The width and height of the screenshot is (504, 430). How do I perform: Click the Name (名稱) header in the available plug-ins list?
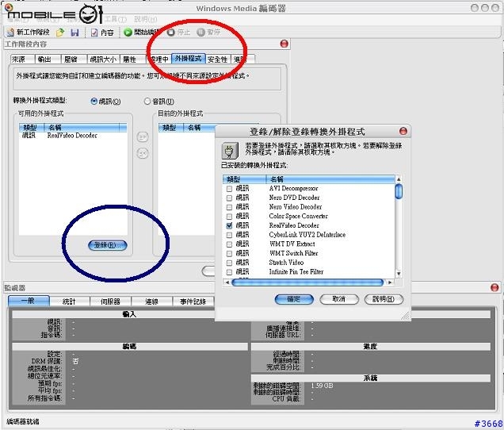(82, 128)
